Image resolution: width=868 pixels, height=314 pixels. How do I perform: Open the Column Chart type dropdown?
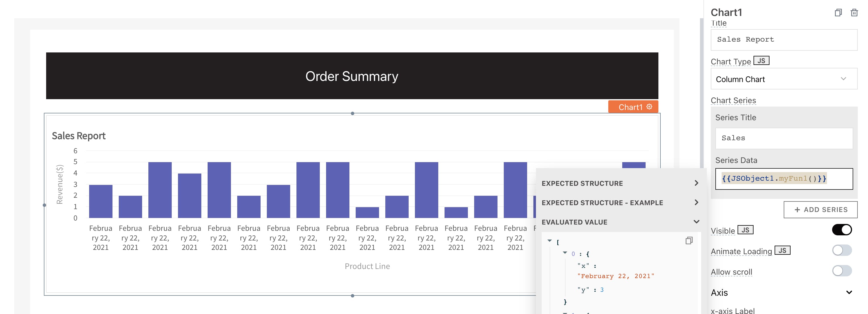click(783, 79)
